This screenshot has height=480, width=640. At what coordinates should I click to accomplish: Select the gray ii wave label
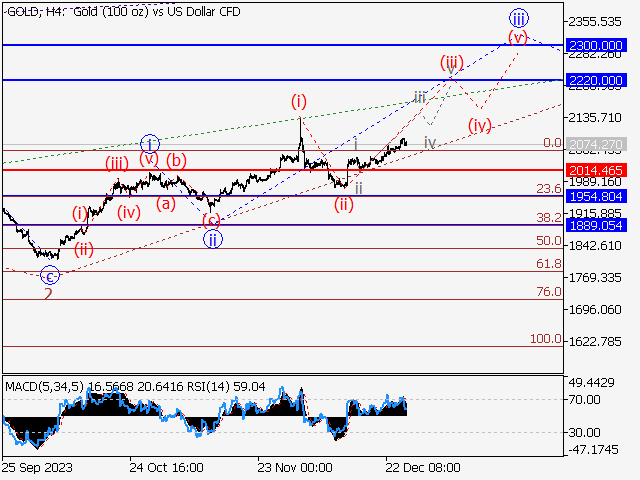(x=358, y=188)
